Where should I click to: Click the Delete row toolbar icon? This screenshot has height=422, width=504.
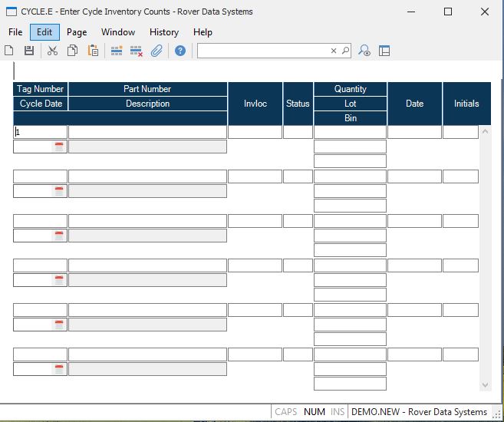[137, 51]
